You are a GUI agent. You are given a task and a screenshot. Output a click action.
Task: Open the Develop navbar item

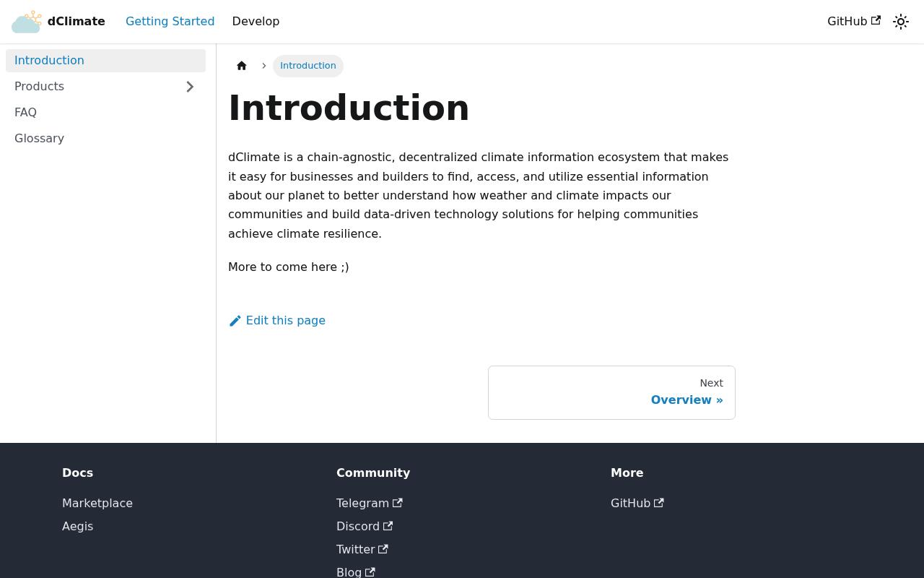pyautogui.click(x=256, y=22)
